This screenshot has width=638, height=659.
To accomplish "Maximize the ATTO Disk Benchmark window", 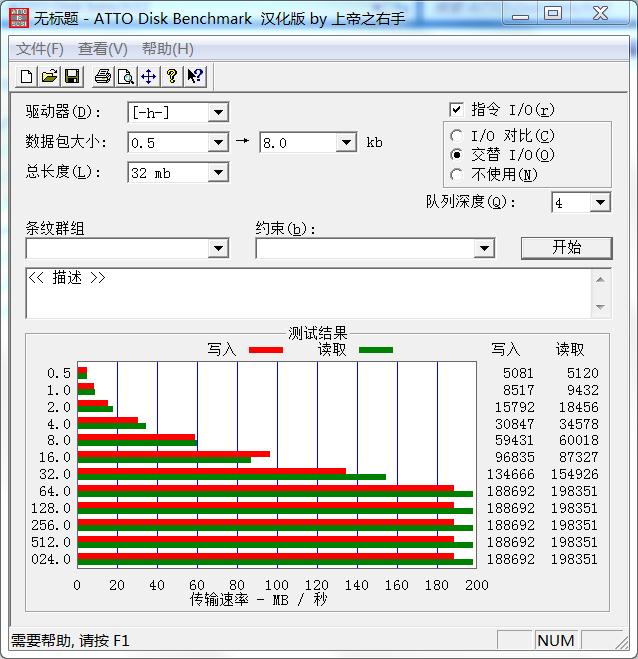I will (x=553, y=14).
